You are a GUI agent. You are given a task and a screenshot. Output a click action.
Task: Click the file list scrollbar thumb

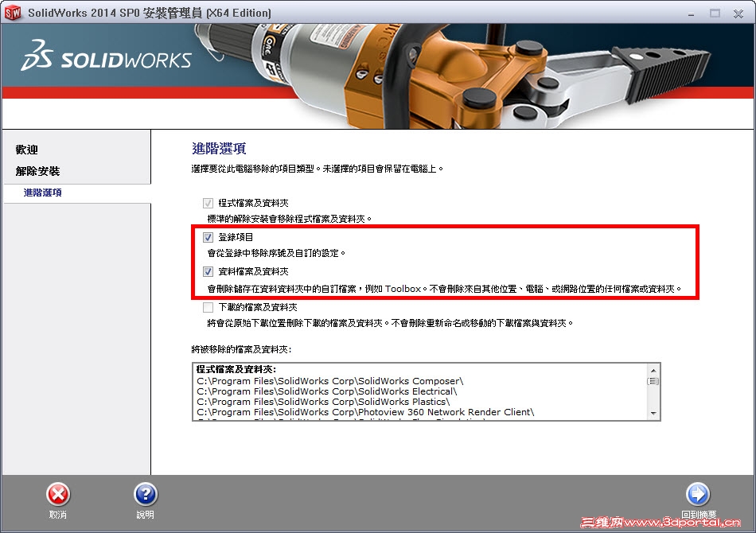(653, 381)
